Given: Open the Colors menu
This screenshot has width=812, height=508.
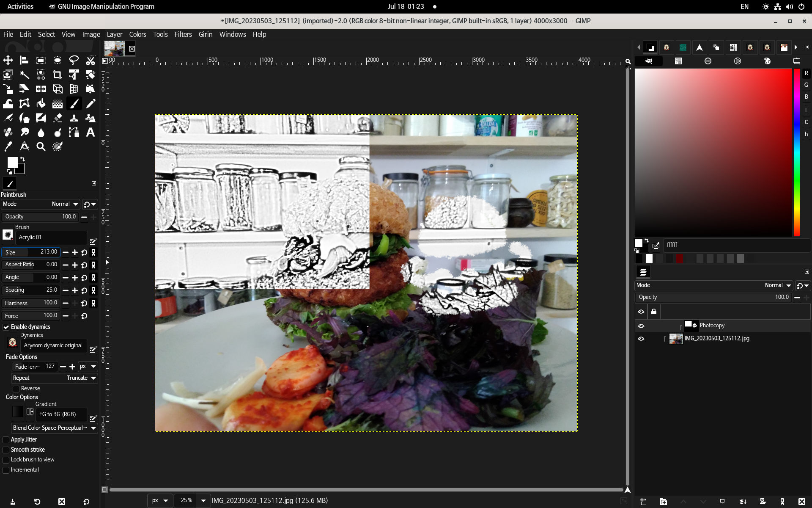Looking at the screenshot, I should coord(137,34).
